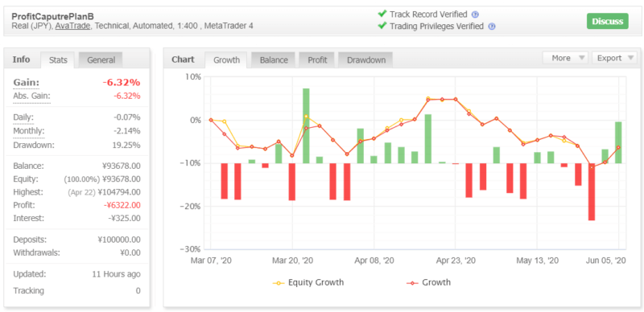Show the Profit chart tab

click(317, 60)
